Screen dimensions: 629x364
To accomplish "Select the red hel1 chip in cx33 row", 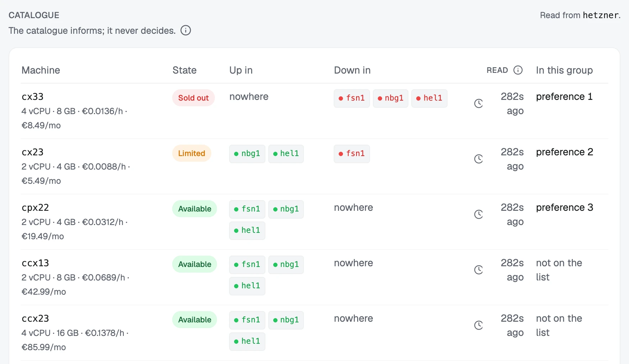I will tap(429, 98).
